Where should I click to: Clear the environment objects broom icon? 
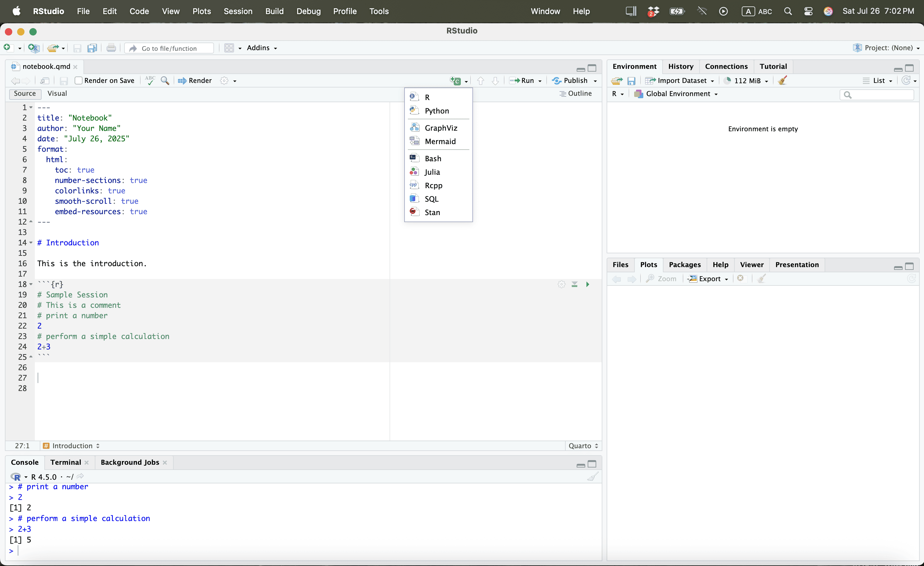click(x=783, y=80)
